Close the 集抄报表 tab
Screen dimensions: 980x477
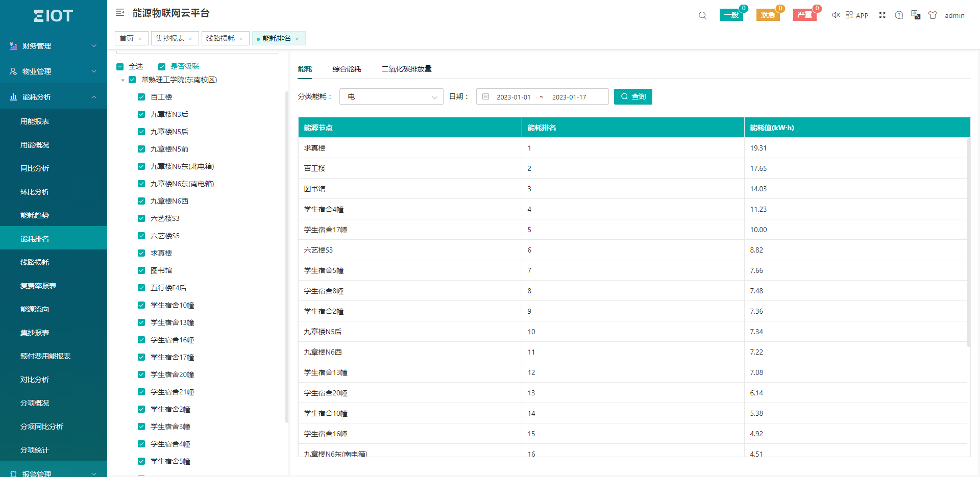[x=190, y=39]
